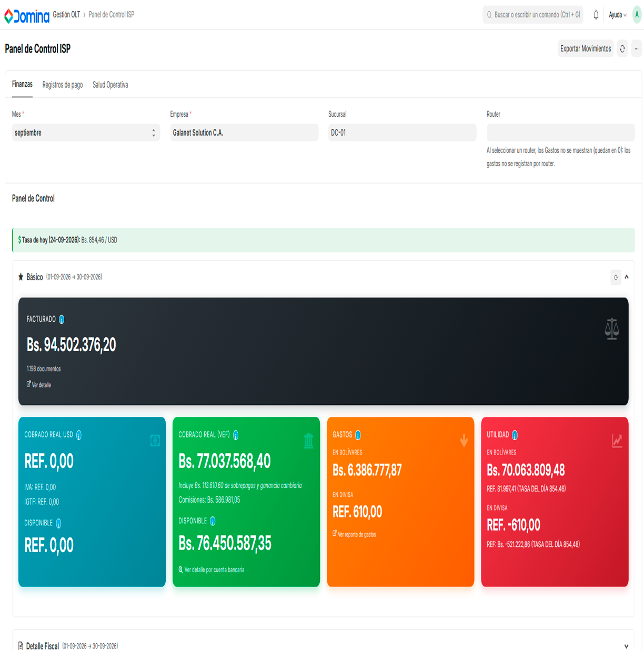
Task: Click the cash icon on Cobrado Real USD card
Action: tap(155, 441)
